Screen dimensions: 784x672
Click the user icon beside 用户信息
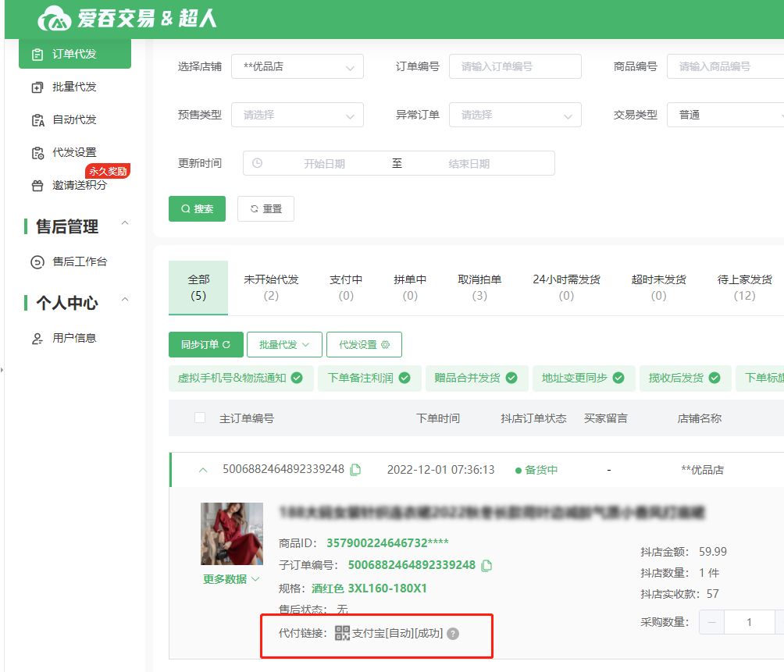pyautogui.click(x=37, y=339)
